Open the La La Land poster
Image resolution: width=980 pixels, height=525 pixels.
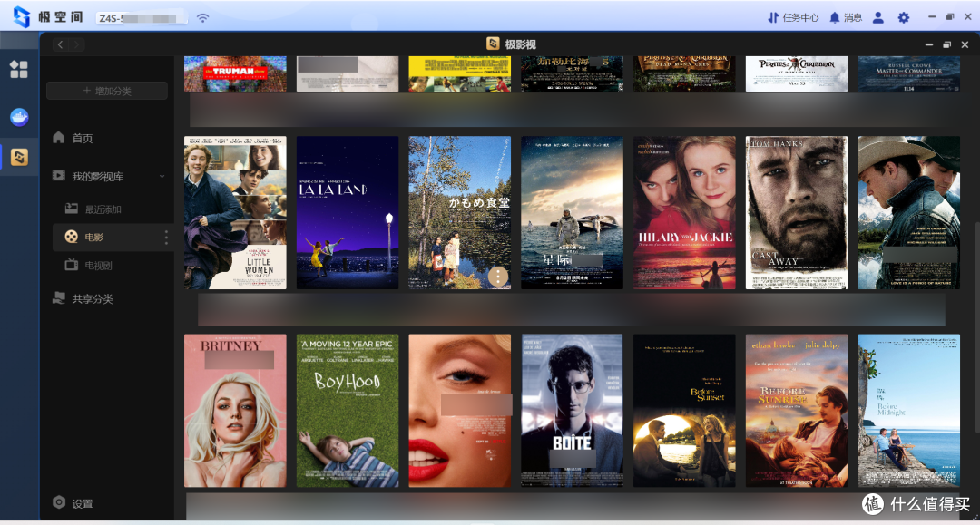(x=347, y=212)
